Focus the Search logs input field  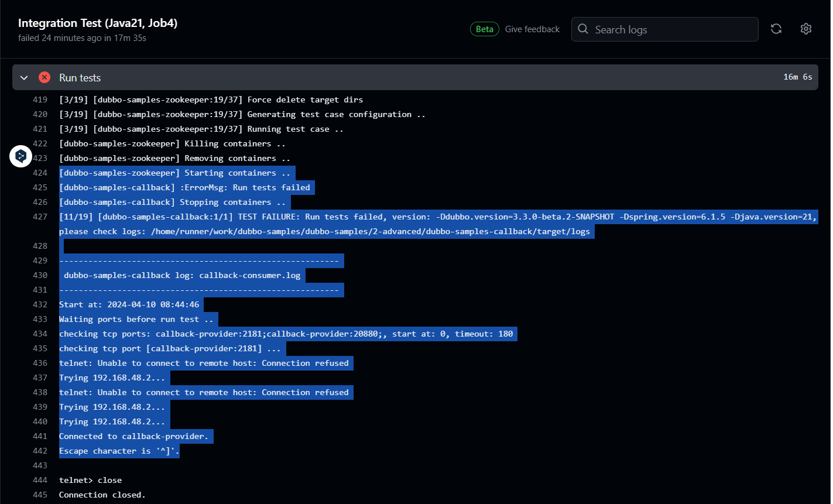point(673,29)
